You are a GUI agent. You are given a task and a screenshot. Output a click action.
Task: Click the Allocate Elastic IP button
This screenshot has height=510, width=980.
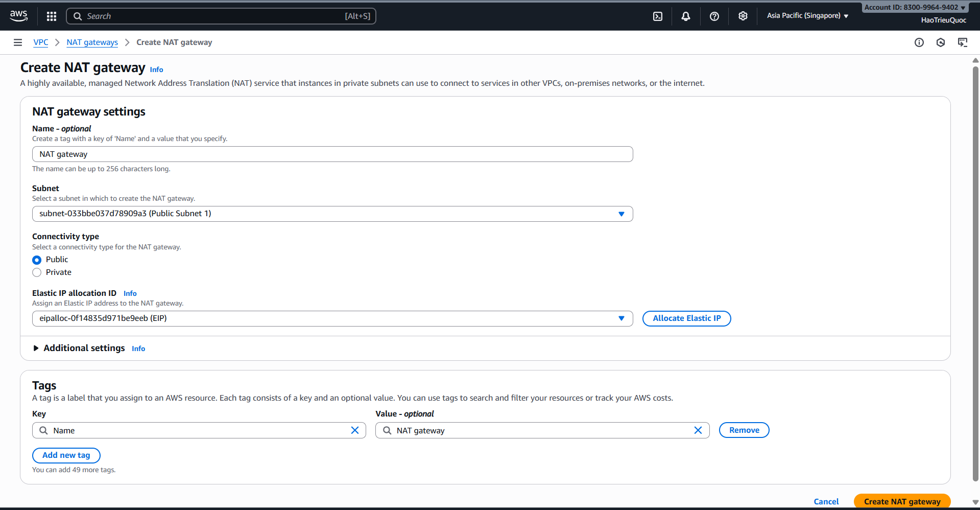coord(686,318)
